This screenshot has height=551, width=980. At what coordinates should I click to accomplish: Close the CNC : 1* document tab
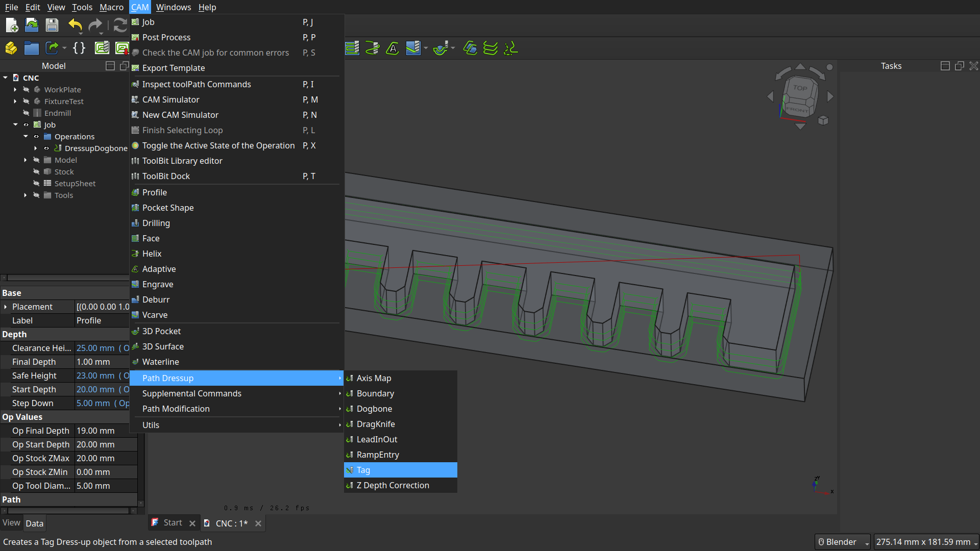[x=258, y=523]
